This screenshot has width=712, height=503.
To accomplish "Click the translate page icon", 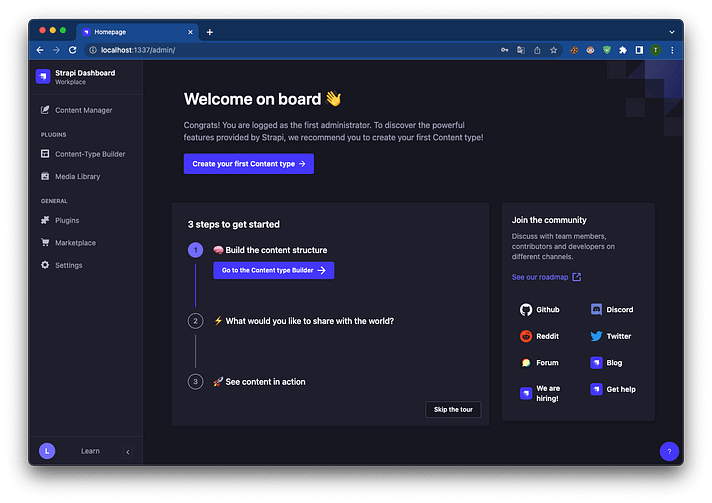I will 521,50.
